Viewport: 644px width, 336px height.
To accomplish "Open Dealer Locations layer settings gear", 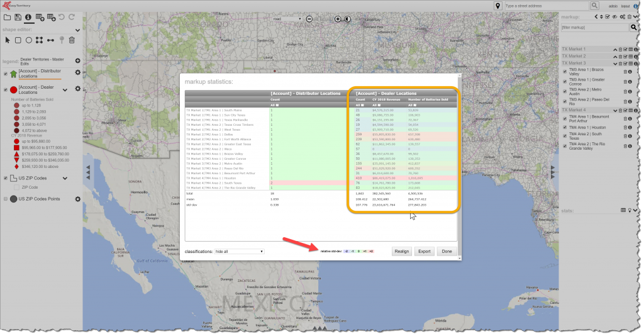I will point(77,89).
